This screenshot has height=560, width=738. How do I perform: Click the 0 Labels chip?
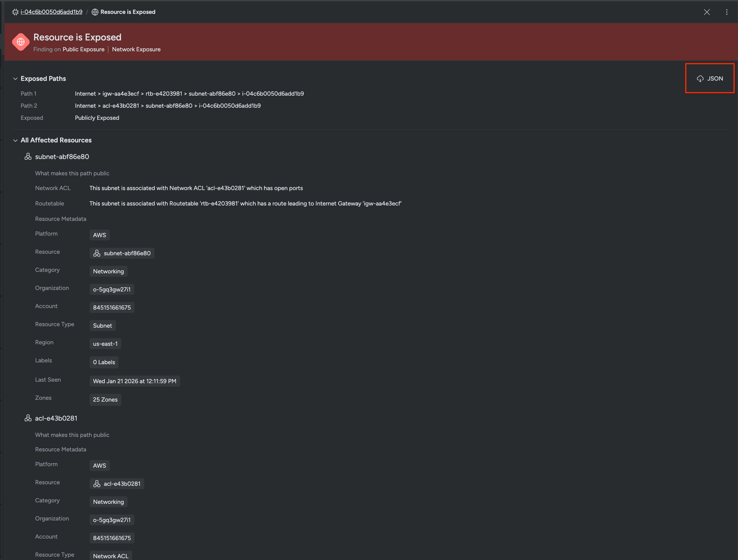104,362
